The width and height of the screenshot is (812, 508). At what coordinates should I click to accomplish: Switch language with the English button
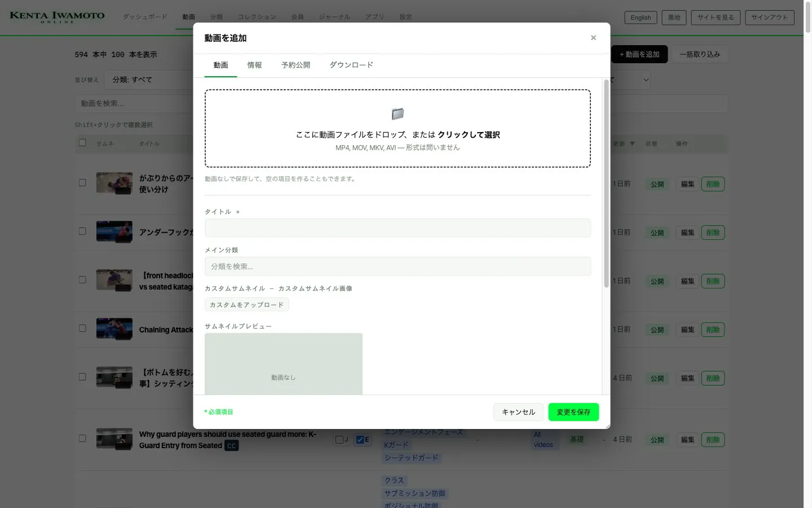pyautogui.click(x=641, y=17)
